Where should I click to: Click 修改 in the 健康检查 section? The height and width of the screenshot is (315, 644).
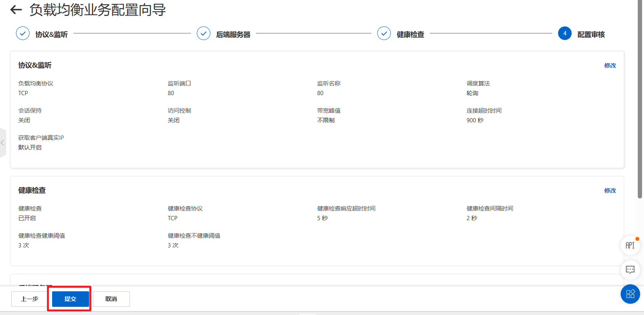tap(610, 190)
